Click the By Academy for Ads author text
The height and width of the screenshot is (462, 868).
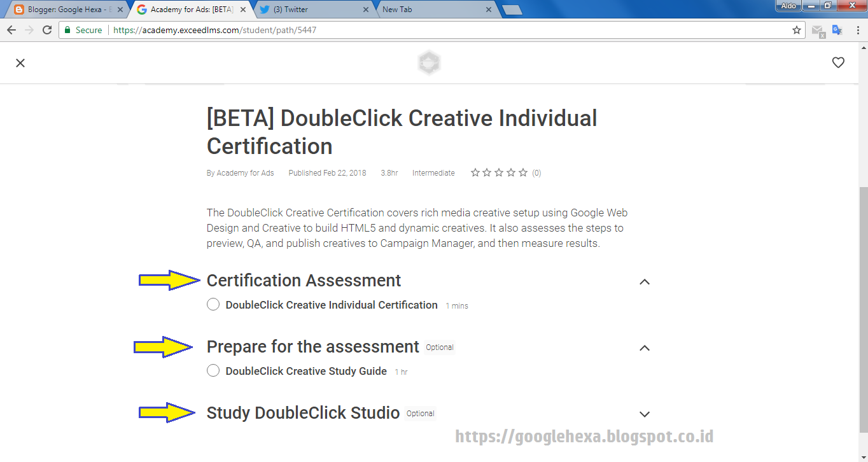[x=240, y=173]
